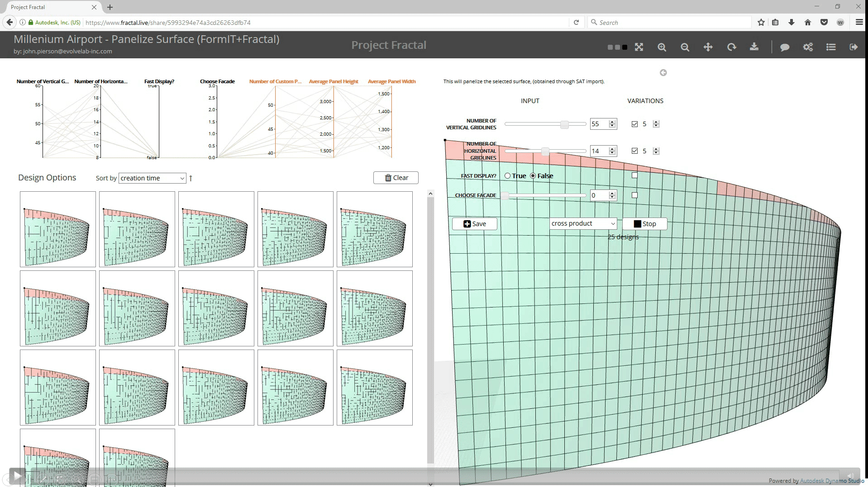Click the zoom in magnifier icon
Screen dimensions: 868x487
pos(662,47)
